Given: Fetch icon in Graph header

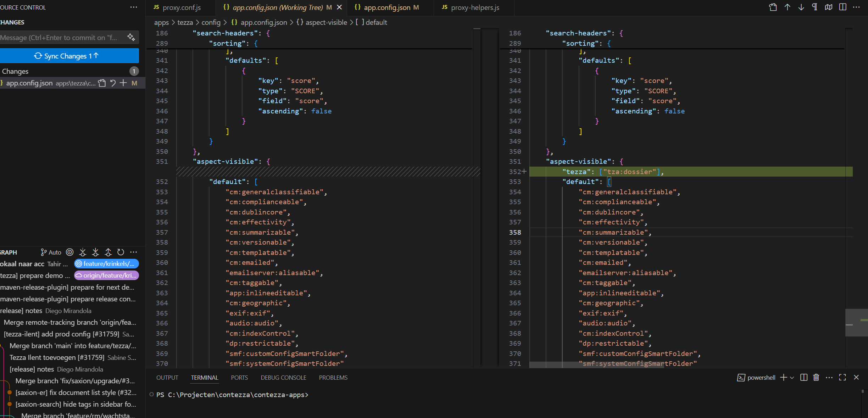Looking at the screenshot, I should coord(83,252).
